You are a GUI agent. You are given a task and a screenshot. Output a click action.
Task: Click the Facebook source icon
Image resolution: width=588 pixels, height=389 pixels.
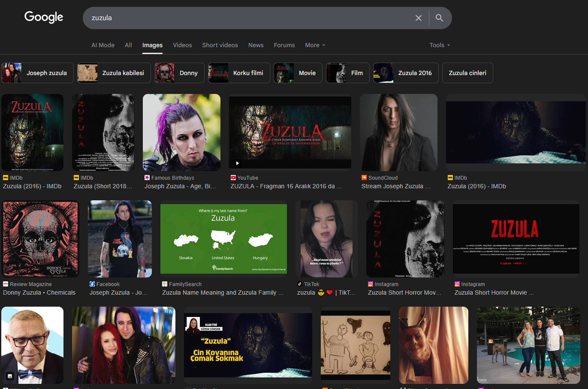(x=92, y=284)
